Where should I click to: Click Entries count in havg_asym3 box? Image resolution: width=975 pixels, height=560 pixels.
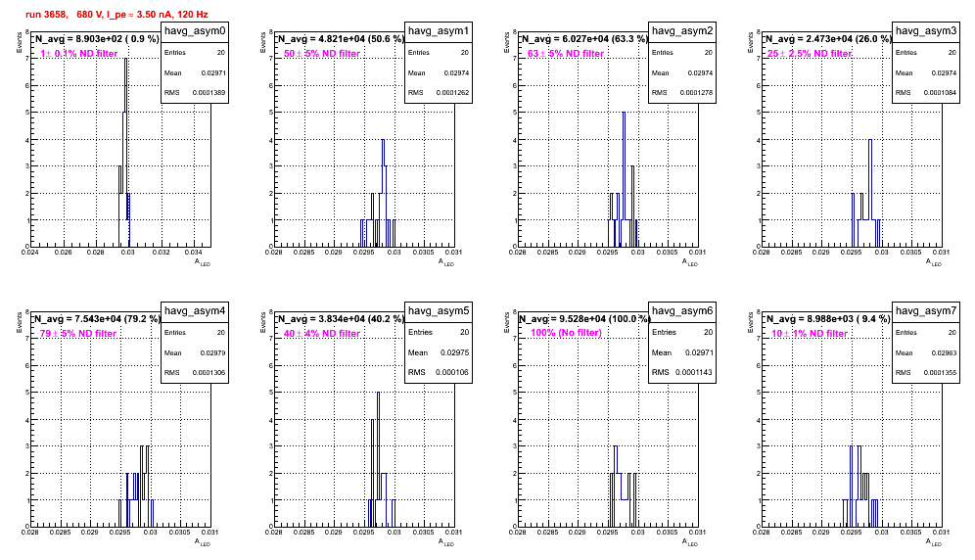coord(952,53)
